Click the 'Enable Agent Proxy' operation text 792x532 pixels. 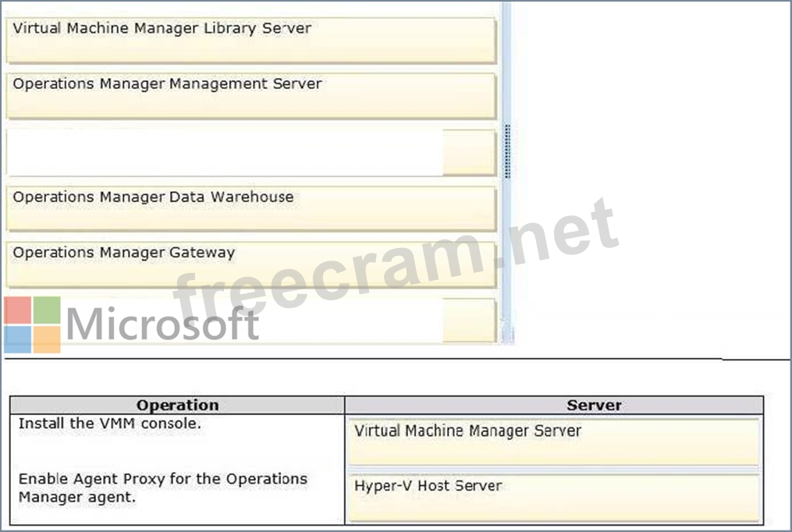(x=162, y=488)
